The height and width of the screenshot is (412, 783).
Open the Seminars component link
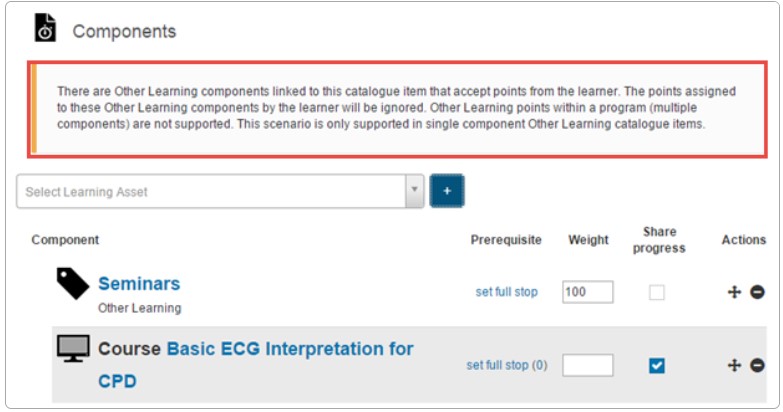tap(139, 284)
